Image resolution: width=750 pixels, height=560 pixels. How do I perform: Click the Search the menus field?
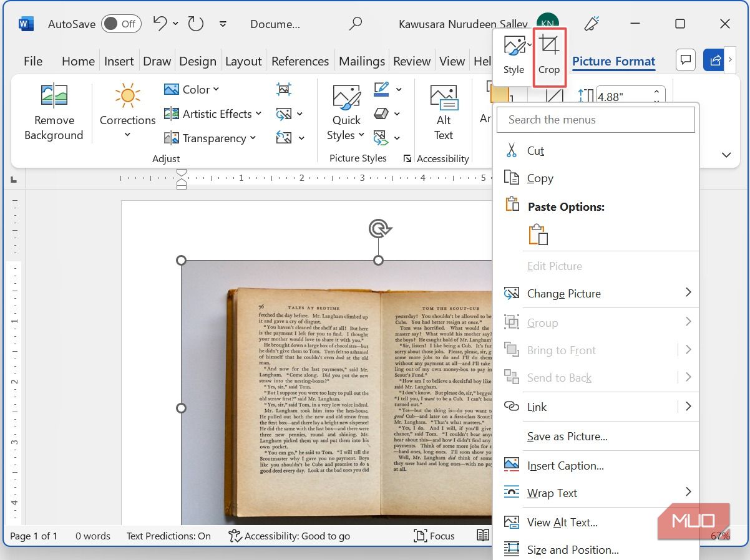tap(595, 119)
